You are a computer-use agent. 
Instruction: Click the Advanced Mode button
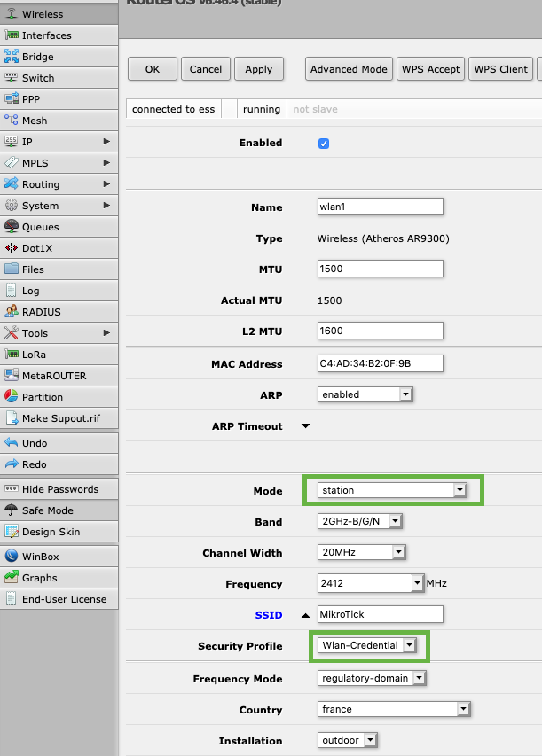[349, 69]
